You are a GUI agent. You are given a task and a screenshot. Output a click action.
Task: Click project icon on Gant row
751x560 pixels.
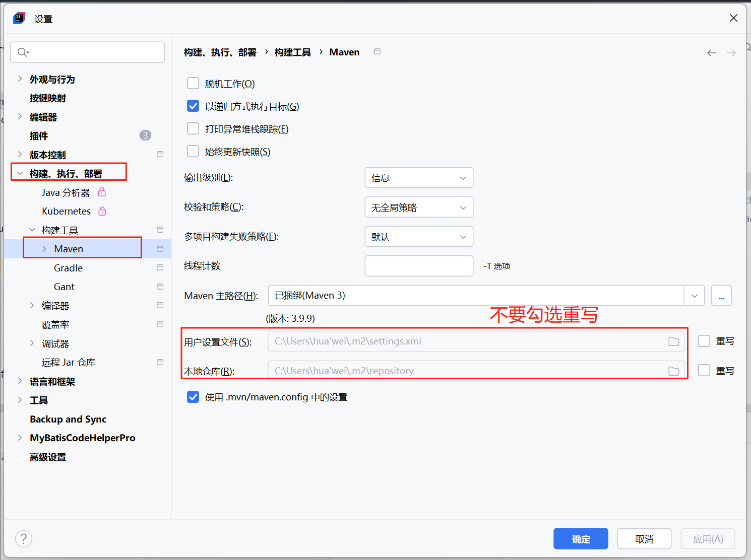tap(160, 287)
